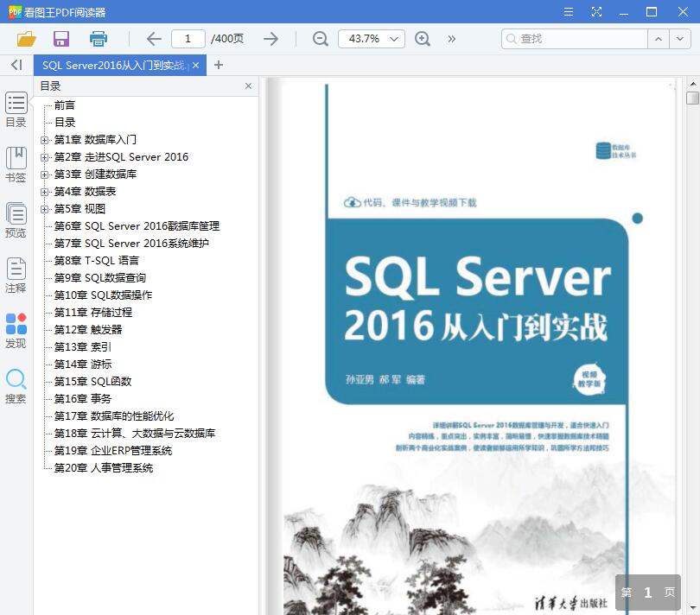The width and height of the screenshot is (700, 615).
Task: Add a new tab with plus button
Action: [219, 65]
